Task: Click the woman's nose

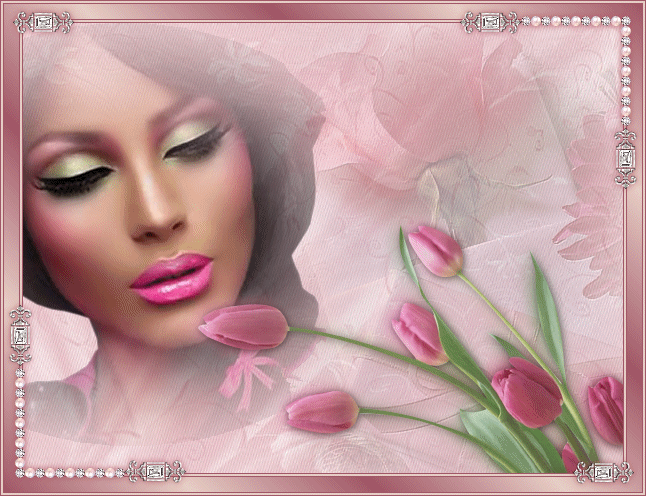Action: [158, 220]
